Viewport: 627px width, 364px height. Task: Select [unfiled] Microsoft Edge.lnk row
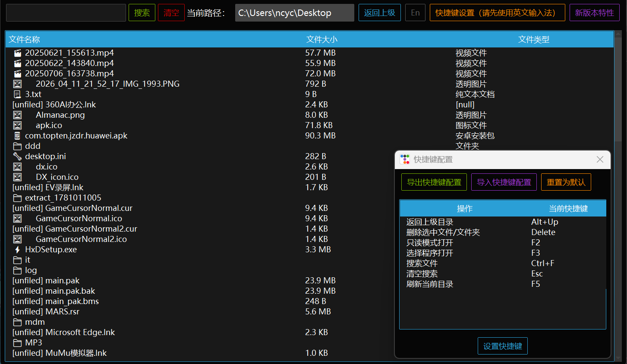pyautogui.click(x=201, y=333)
